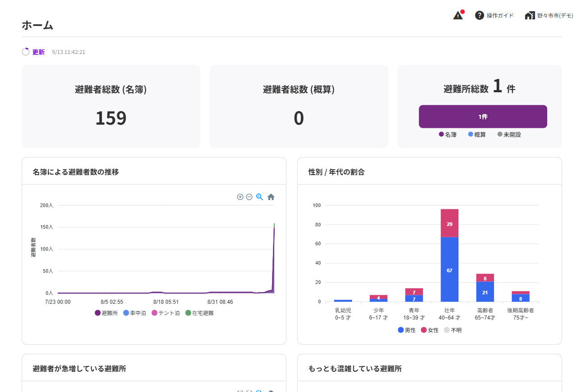Open the 操作ガイド help icon

click(479, 15)
